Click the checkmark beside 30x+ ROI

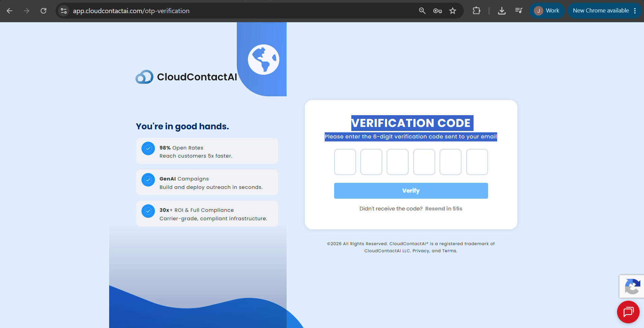148,211
